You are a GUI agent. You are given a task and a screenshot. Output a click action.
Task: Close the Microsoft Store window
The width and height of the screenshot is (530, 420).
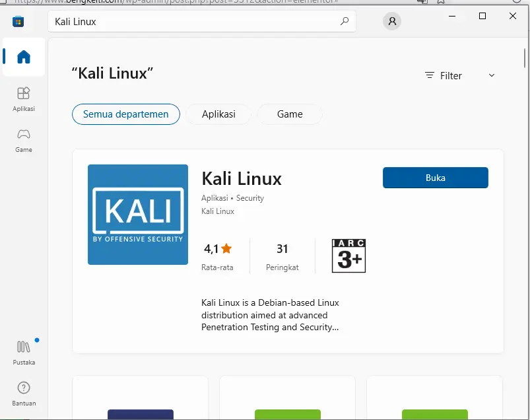[513, 16]
